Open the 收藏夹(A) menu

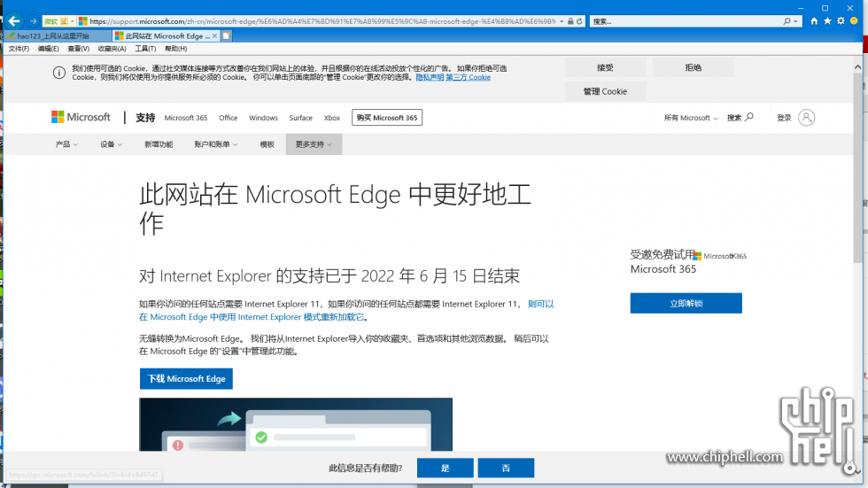coord(112,49)
